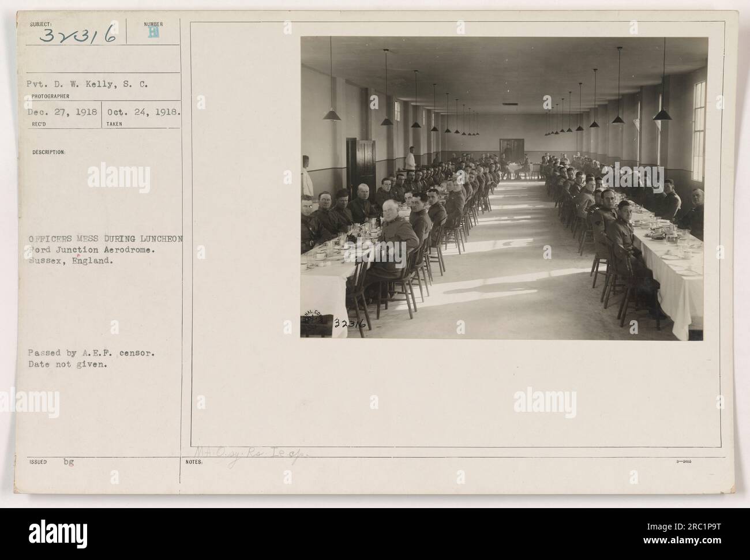Click the "TAKEN" label
The image size is (750, 560).
point(115,123)
